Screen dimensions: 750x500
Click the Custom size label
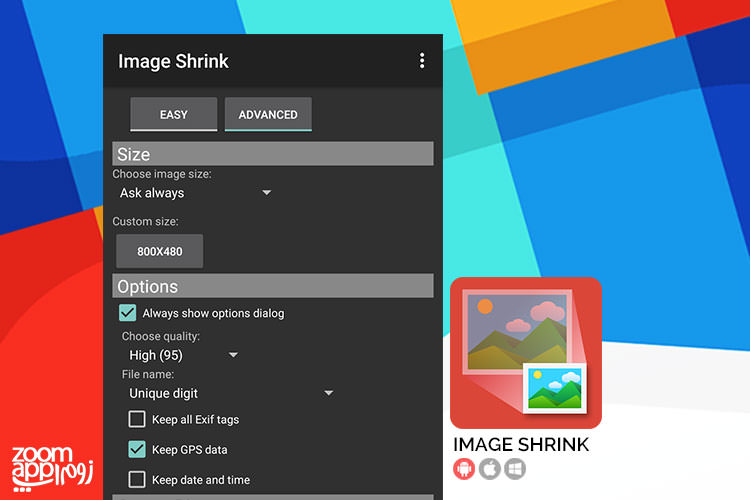coord(145,222)
